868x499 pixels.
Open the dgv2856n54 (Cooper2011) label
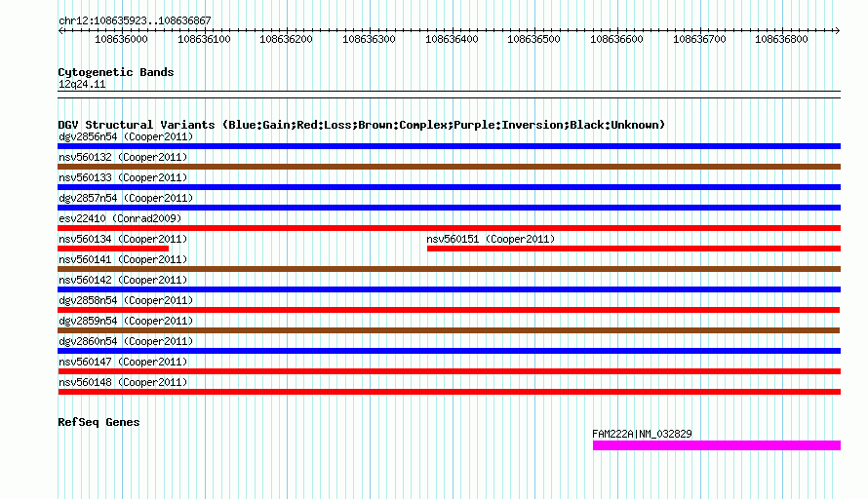(x=126, y=136)
